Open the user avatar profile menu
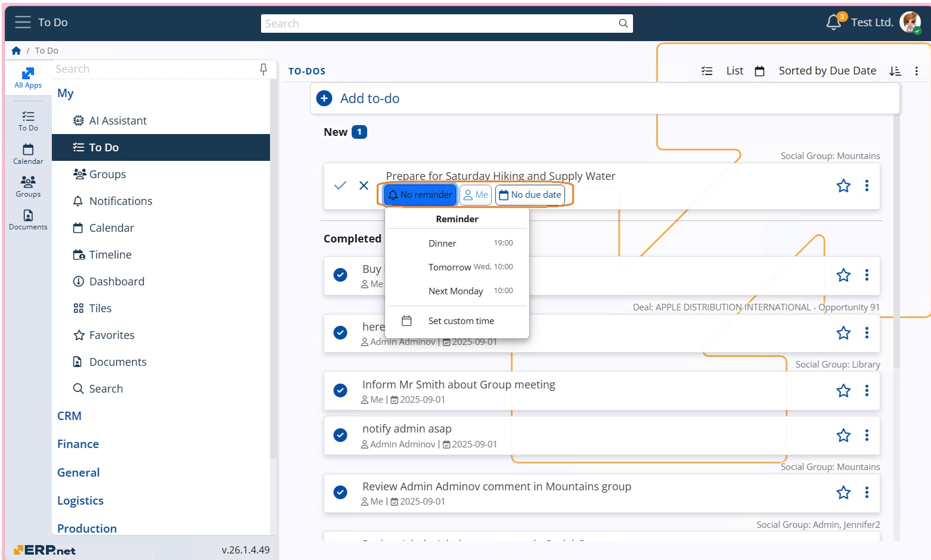 910,22
